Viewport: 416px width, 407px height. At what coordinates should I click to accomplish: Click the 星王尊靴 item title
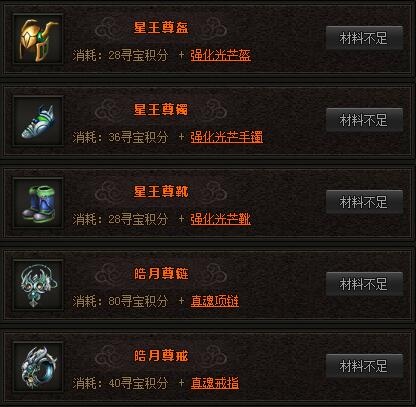tap(161, 192)
